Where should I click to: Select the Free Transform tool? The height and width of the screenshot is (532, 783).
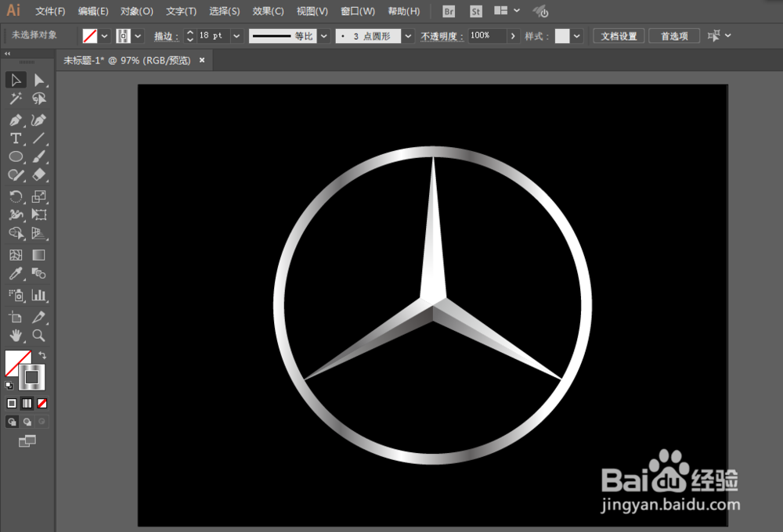click(39, 214)
